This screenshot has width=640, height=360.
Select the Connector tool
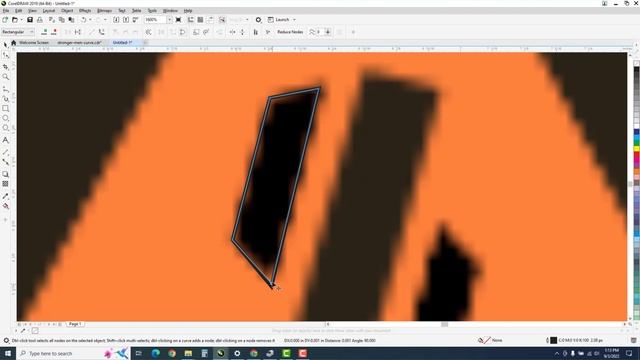6,162
